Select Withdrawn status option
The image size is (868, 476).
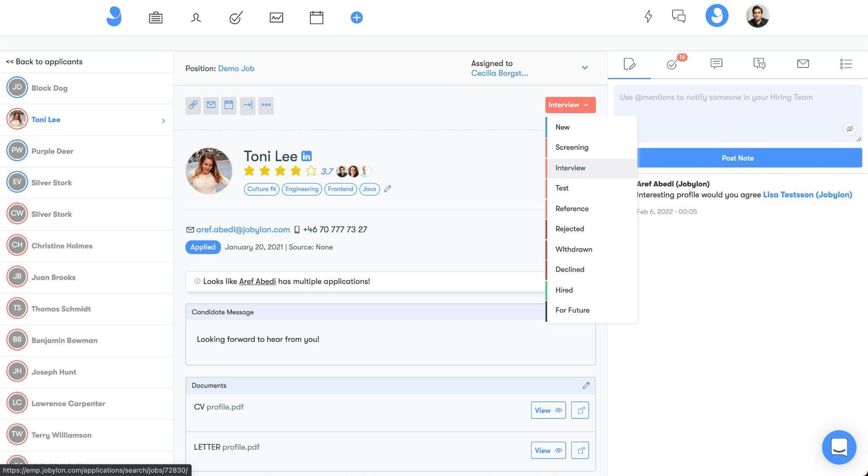(591, 249)
